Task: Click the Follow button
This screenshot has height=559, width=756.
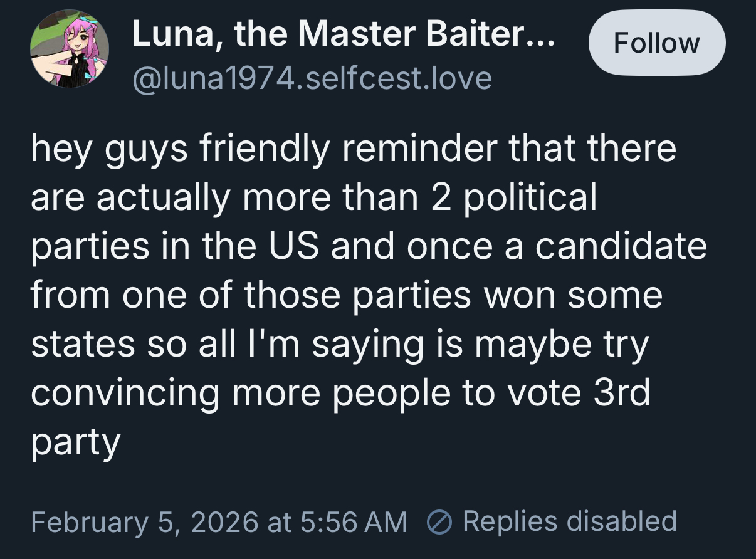Action: tap(656, 43)
